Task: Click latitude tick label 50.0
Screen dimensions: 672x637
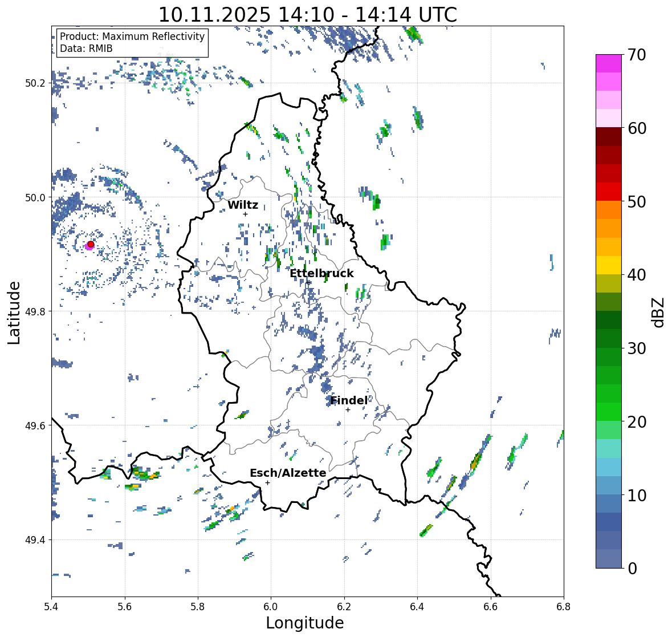Action: (x=35, y=198)
